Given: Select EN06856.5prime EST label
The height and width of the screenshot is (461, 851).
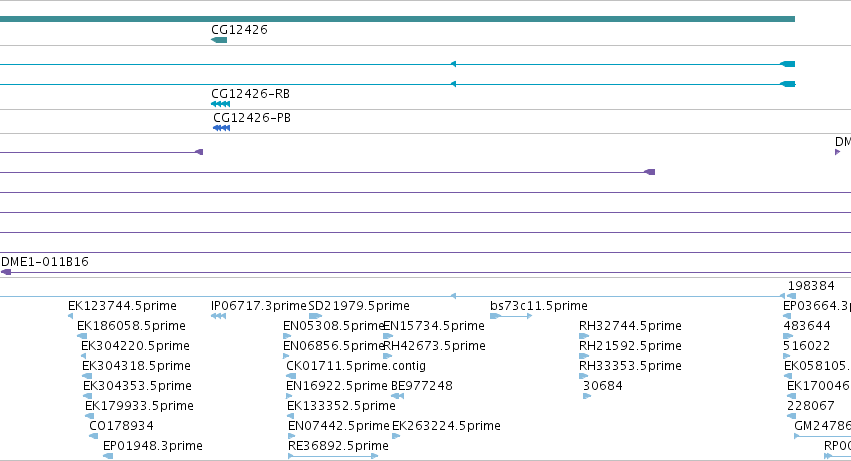Looking at the screenshot, I should [334, 346].
